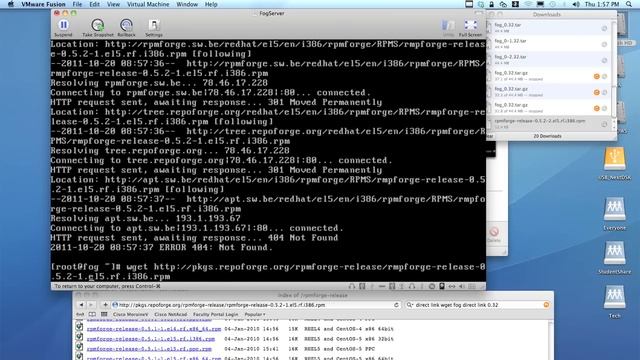
Task: Click the orange SnapBack icon in Safari search
Action: point(546,305)
